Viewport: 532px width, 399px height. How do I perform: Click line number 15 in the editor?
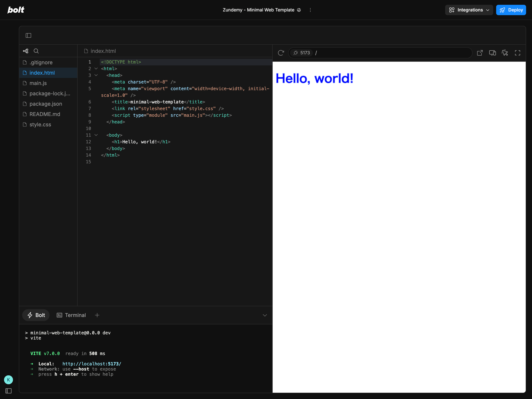[88, 162]
